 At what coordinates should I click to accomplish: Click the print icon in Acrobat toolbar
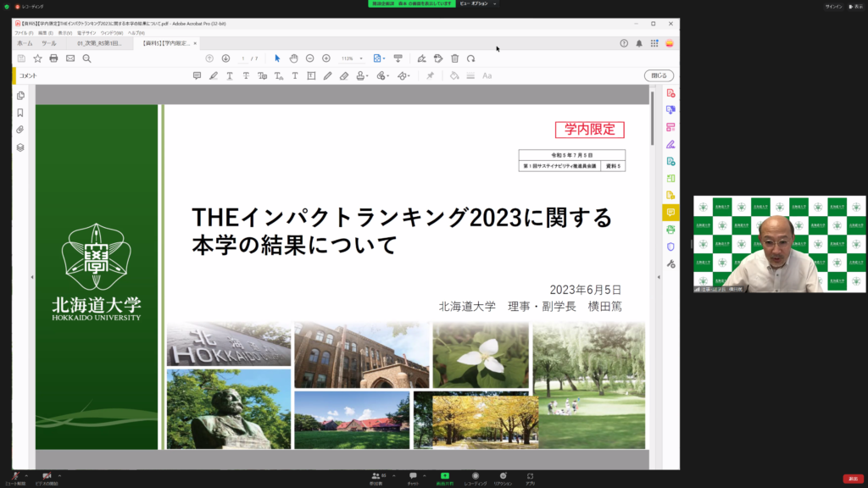(x=53, y=58)
